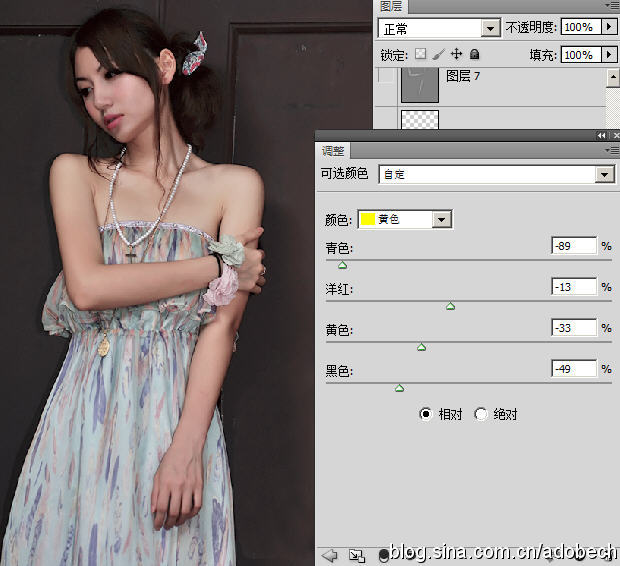Viewport: 620px width, 566px height.
Task: Switch to the 图层 tab
Action: [390, 6]
